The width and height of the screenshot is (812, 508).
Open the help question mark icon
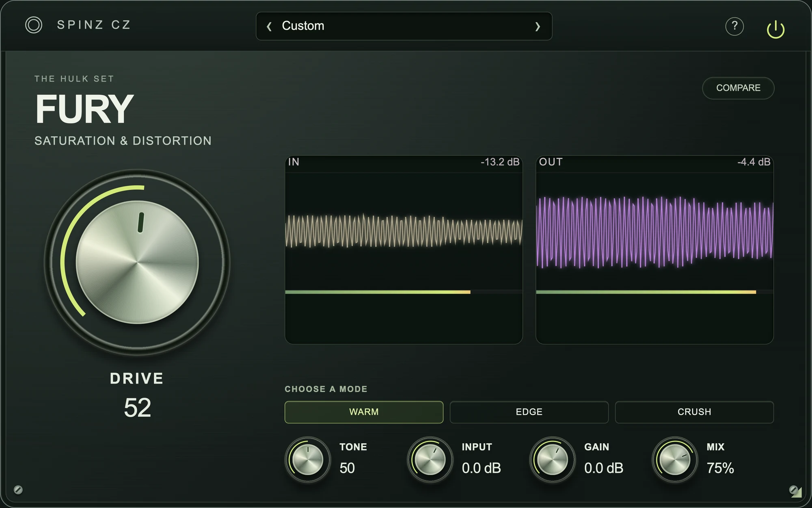pyautogui.click(x=734, y=26)
